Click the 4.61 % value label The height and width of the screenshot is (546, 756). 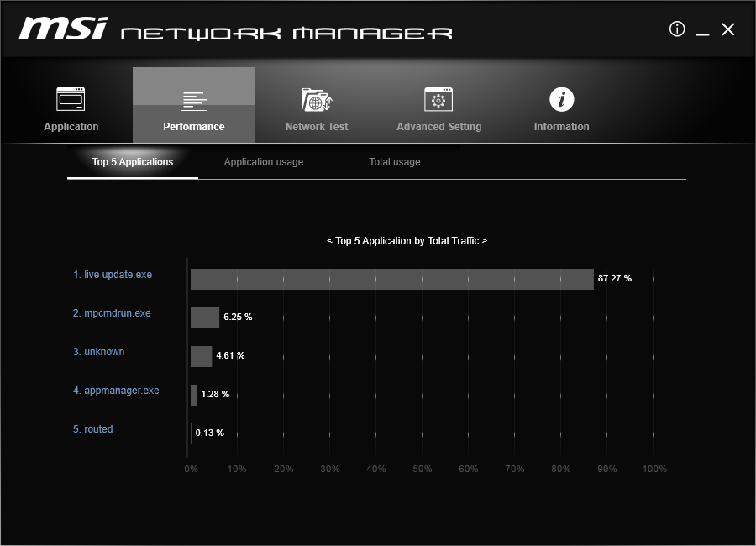(x=230, y=355)
